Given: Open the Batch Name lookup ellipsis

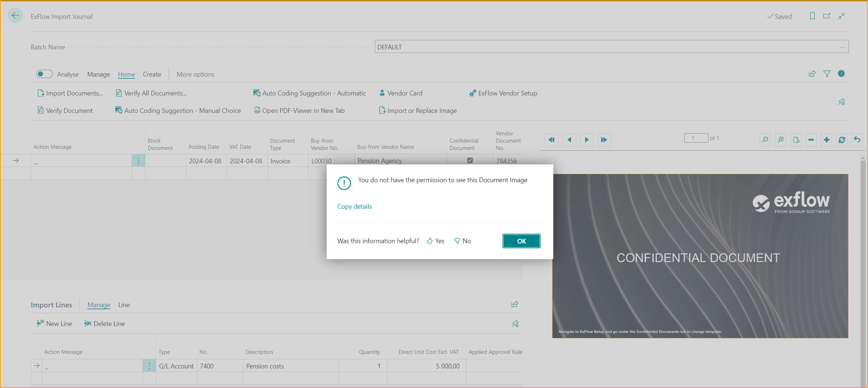Looking at the screenshot, I should [x=842, y=47].
